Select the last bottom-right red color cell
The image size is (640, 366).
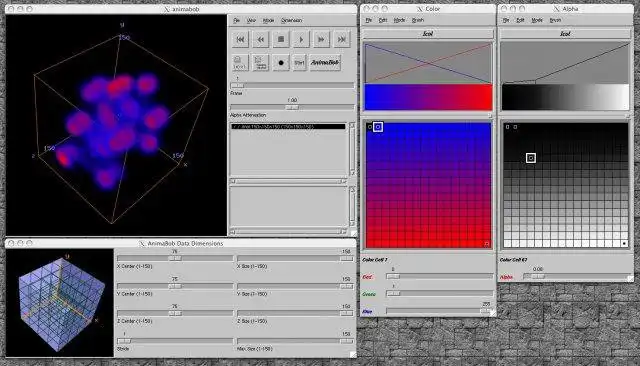487,244
